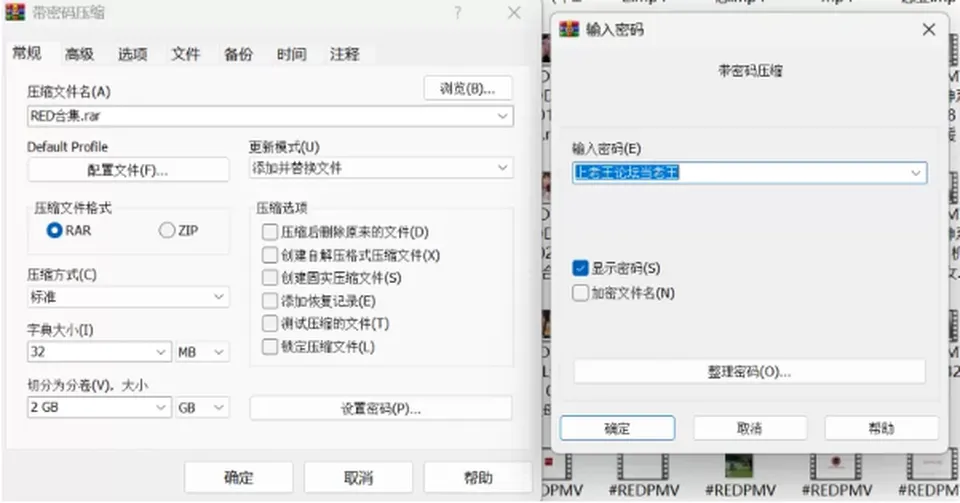Select the ZIP archive format
Image resolution: width=960 pixels, height=503 pixels.
pos(167,230)
